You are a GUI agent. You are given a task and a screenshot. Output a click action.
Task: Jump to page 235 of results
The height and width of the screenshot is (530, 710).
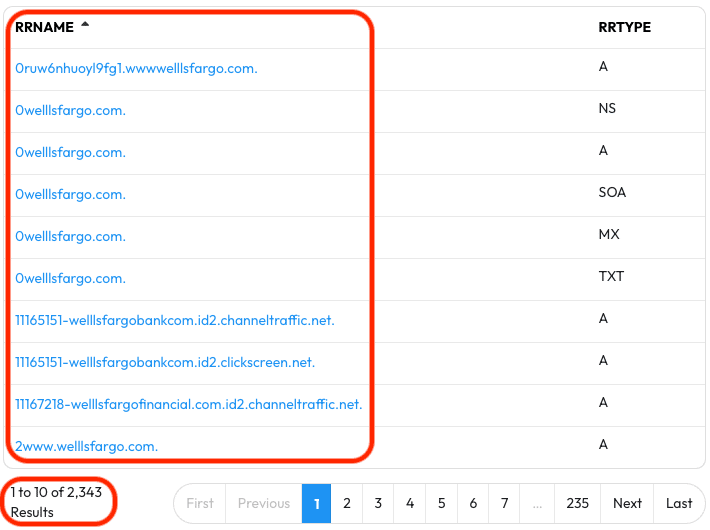click(x=577, y=503)
